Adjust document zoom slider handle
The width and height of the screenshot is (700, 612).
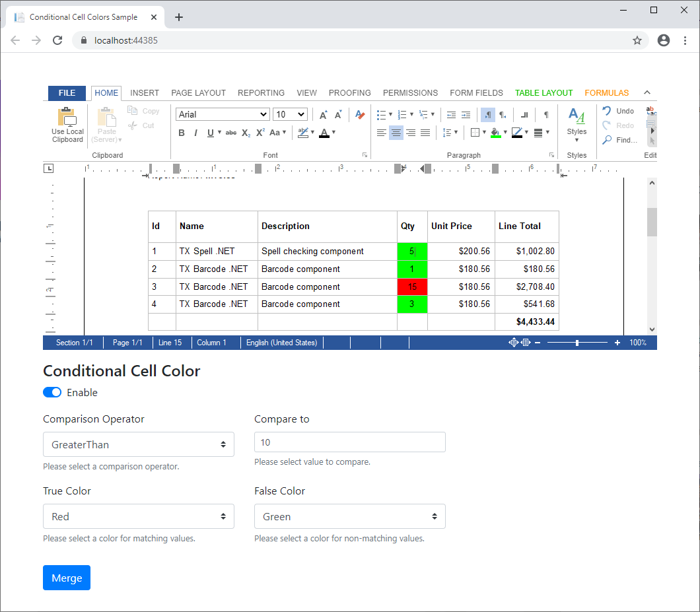577,343
